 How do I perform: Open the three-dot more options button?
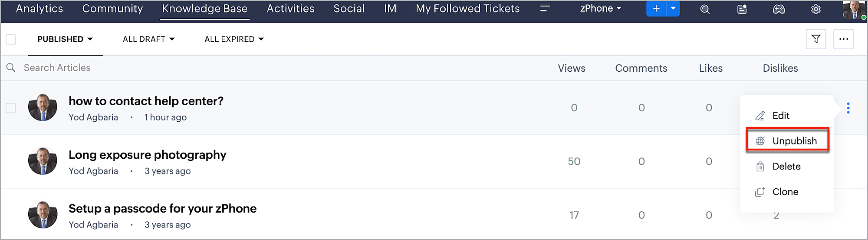pos(843,39)
